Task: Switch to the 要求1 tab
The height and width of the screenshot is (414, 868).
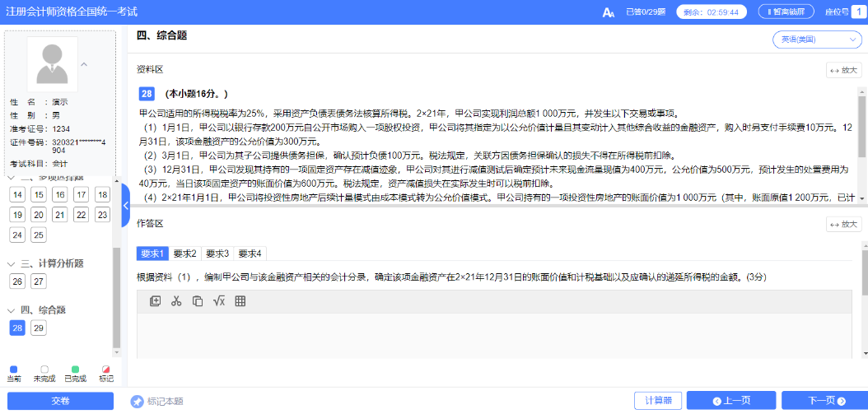Action: pyautogui.click(x=152, y=254)
